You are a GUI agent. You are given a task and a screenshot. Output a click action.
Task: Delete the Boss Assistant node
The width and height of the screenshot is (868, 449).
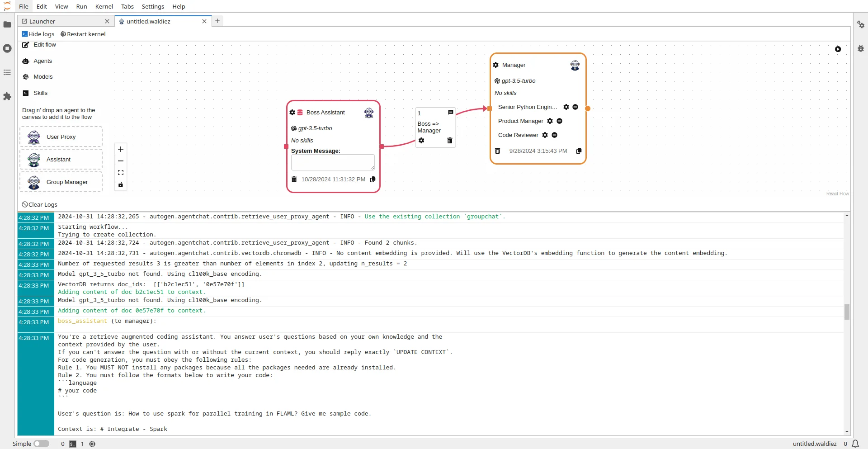point(294,180)
